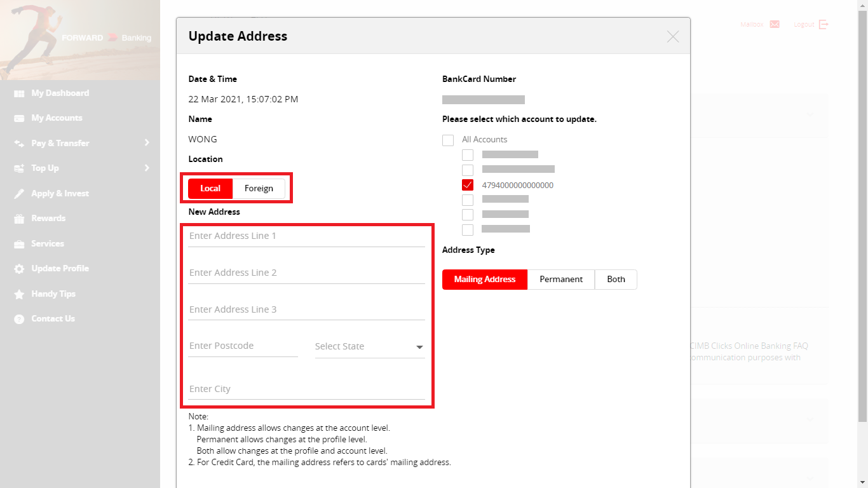Tick the All Accounts checkbox
The height and width of the screenshot is (488, 868).
pos(448,140)
